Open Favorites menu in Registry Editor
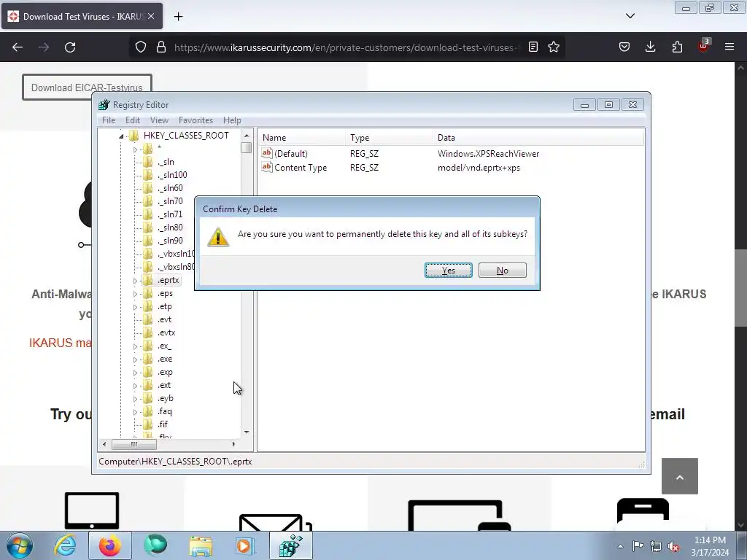 (x=196, y=120)
